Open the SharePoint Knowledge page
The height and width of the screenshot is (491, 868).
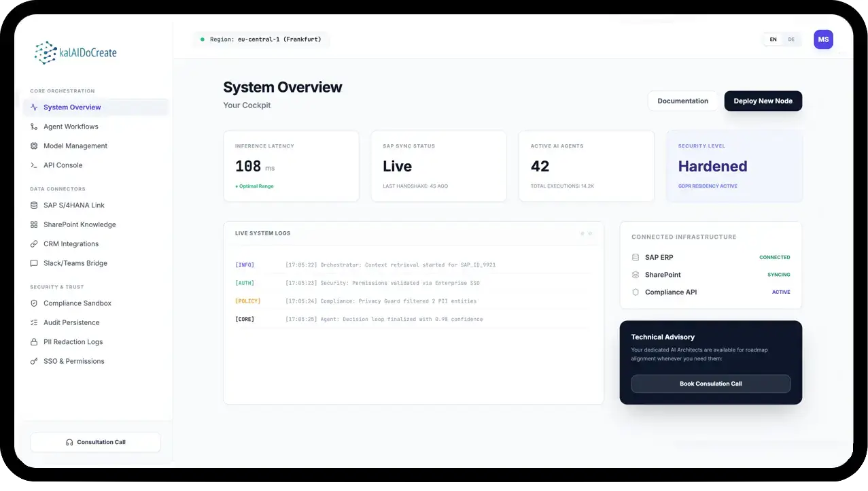pyautogui.click(x=80, y=224)
